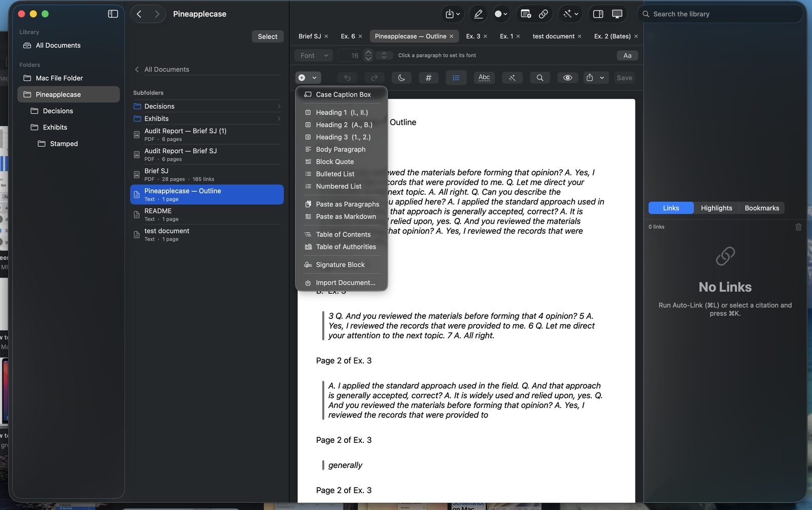Viewport: 812px width, 510px height.
Task: Click the trash icon in links panel
Action: coord(798,227)
